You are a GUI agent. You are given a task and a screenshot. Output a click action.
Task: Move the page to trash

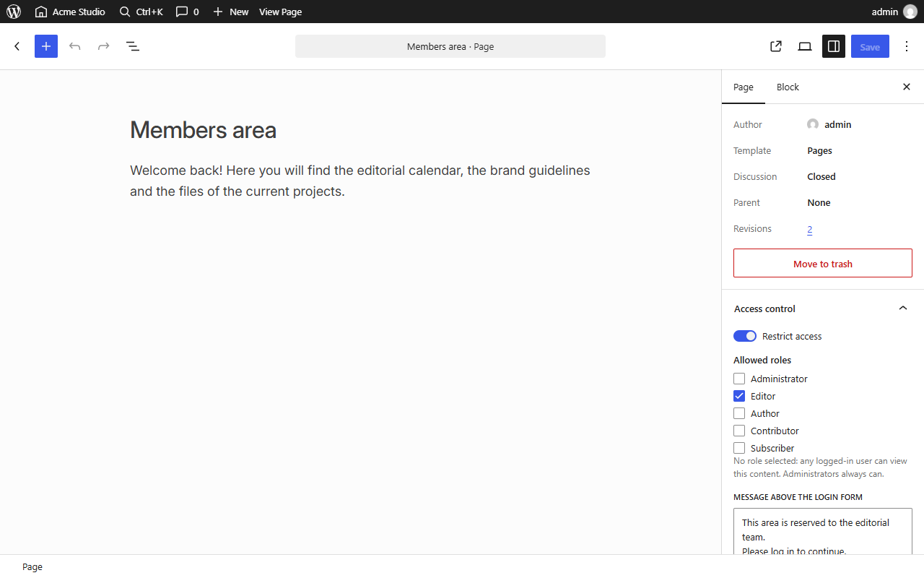coord(823,263)
